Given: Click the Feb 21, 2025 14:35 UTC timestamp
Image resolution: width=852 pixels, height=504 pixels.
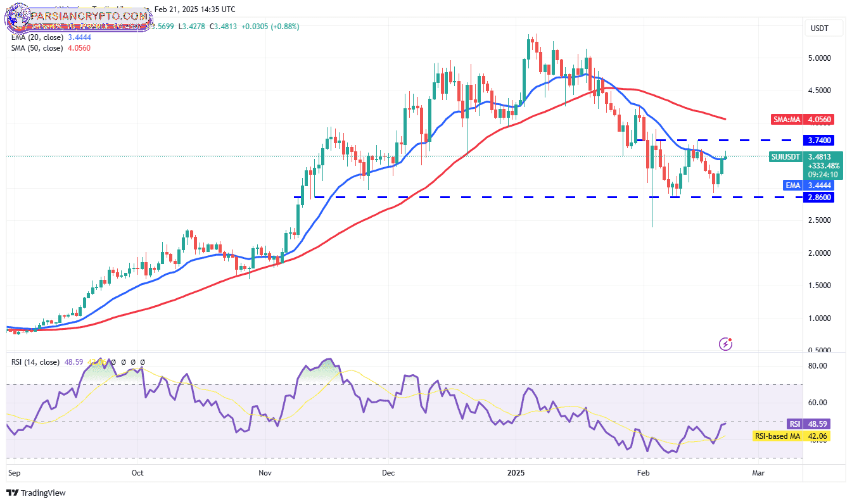Looking at the screenshot, I should (x=194, y=9).
